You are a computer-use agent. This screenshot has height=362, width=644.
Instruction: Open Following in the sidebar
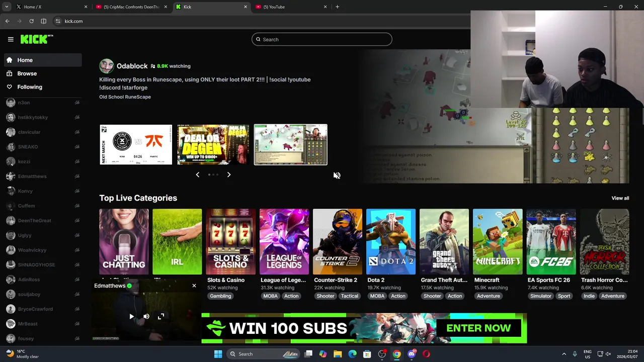tap(43, 87)
